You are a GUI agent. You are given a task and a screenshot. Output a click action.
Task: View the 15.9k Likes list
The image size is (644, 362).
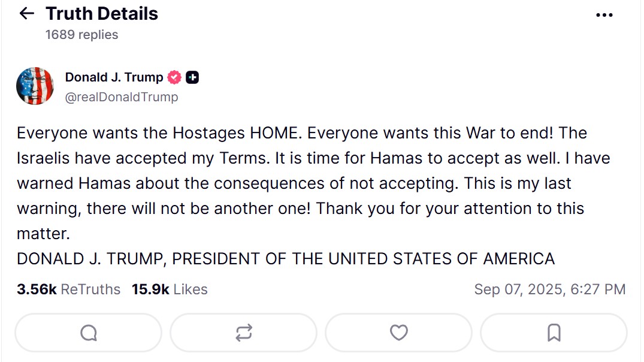click(x=170, y=289)
